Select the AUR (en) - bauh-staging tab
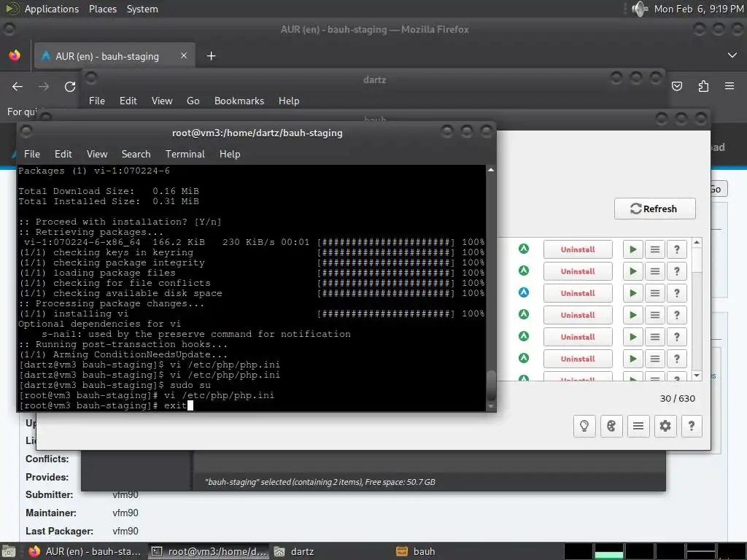Viewport: 747px width, 560px height. point(115,56)
